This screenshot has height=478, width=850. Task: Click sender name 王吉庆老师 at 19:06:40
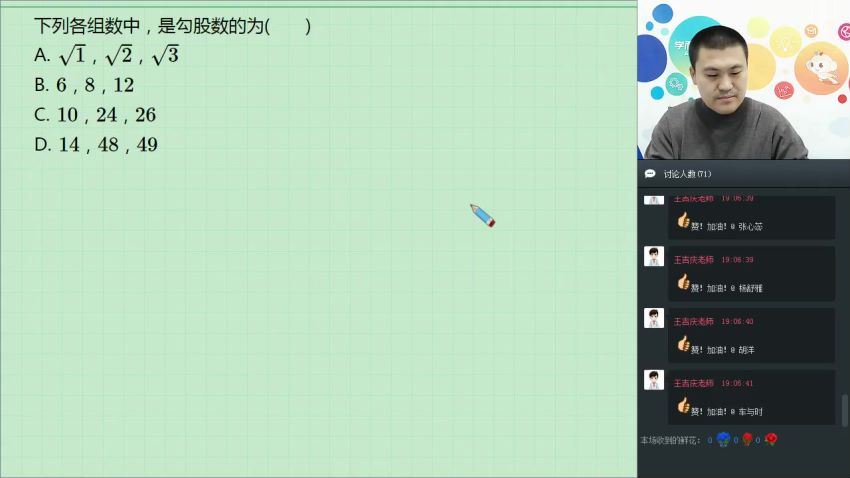point(694,322)
